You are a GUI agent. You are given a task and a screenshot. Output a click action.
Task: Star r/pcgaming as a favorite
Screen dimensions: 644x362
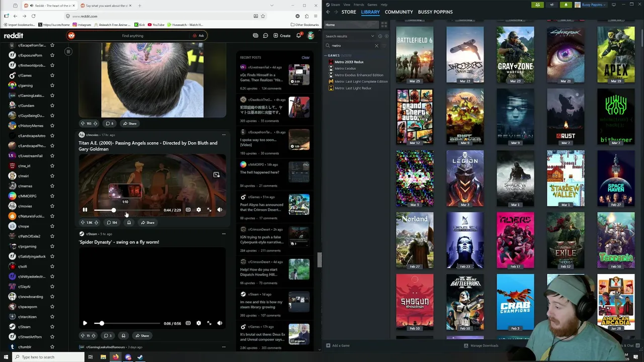[52, 246]
